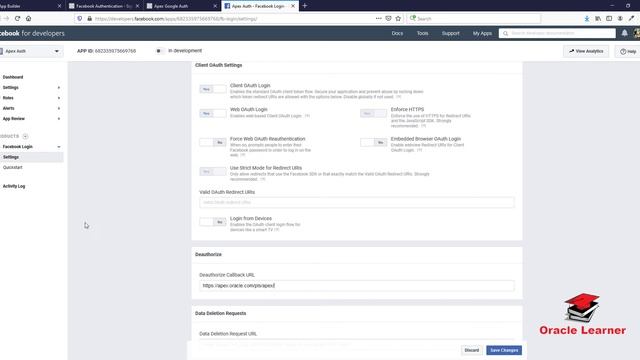This screenshot has height=360, width=640.
Task: Click the Save Changes button
Action: [x=504, y=350]
